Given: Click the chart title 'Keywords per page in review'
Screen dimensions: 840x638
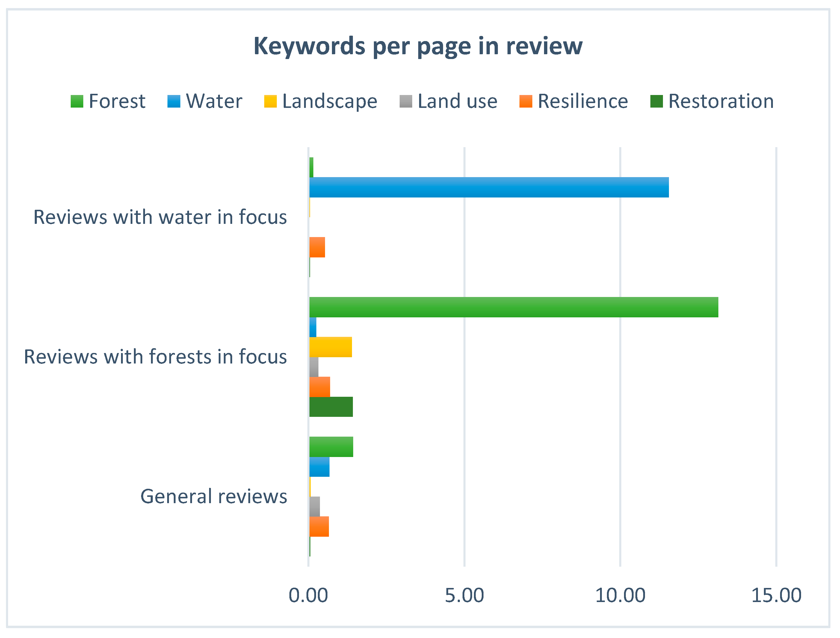Looking at the screenshot, I should tap(418, 46).
